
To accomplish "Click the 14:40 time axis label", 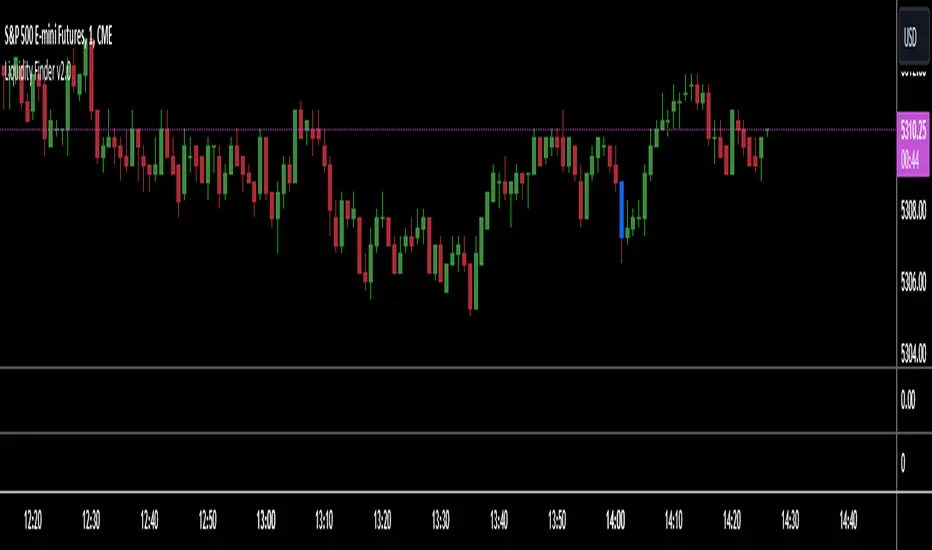I will coord(848,521).
